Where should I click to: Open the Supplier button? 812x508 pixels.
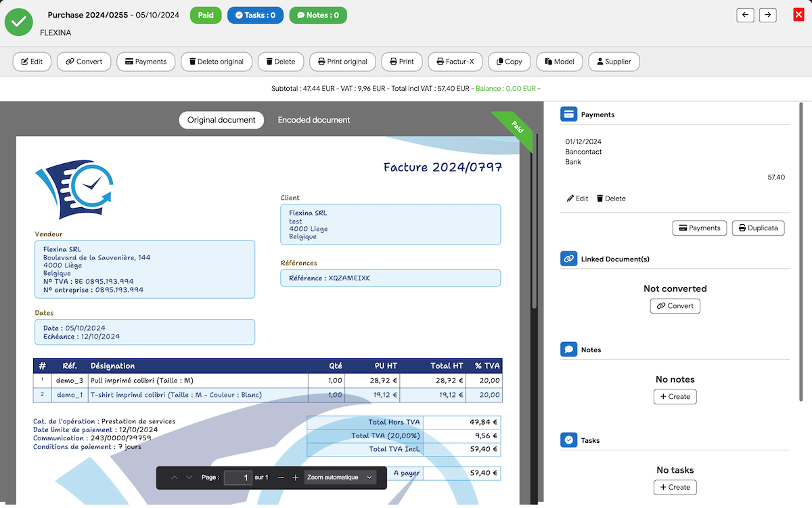point(614,62)
